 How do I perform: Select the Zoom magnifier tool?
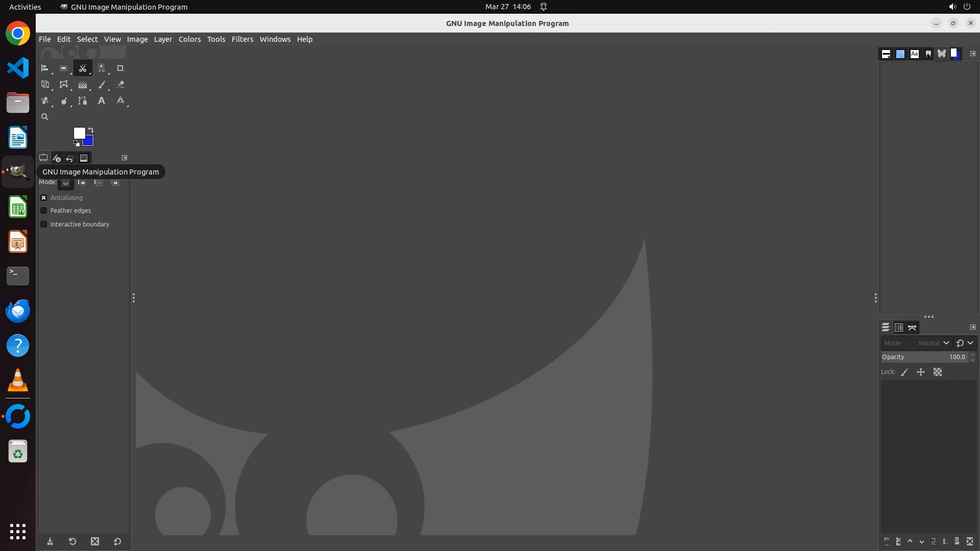[45, 117]
